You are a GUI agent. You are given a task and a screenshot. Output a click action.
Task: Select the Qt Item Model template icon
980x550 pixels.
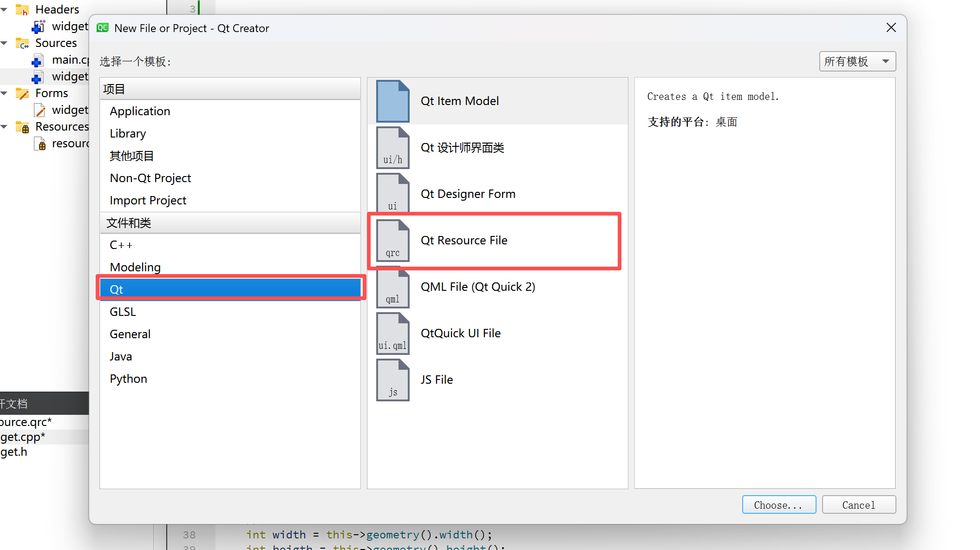coord(392,101)
